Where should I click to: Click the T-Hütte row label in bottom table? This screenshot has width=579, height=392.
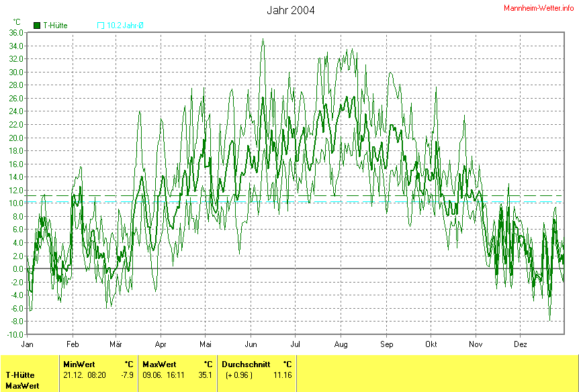pyautogui.click(x=20, y=375)
